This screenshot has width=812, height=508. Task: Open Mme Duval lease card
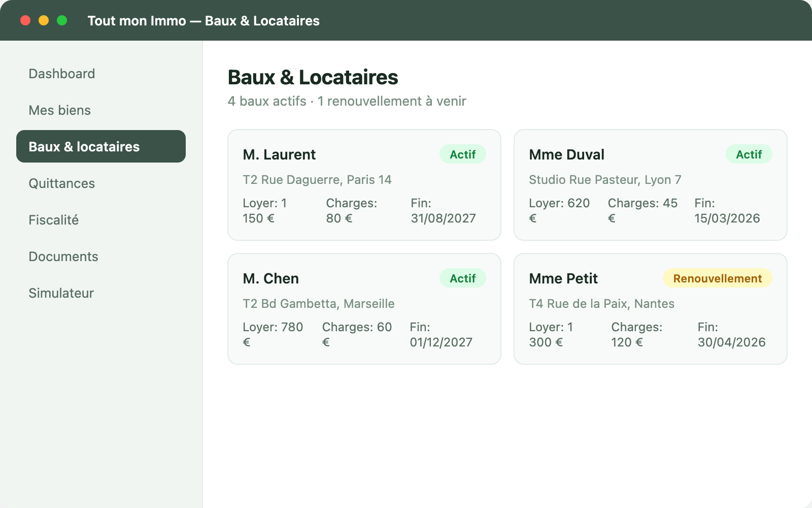tap(651, 185)
